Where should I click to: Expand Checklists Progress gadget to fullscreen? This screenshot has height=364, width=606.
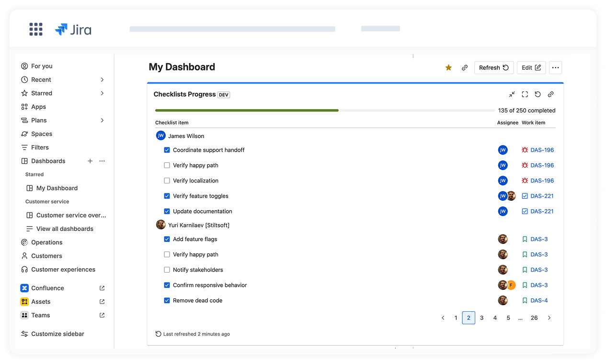click(525, 94)
